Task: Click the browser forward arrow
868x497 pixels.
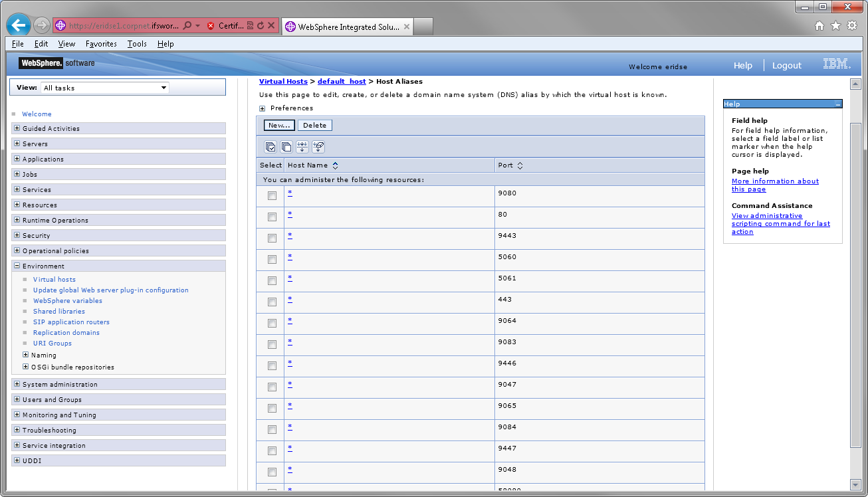Action: click(42, 26)
